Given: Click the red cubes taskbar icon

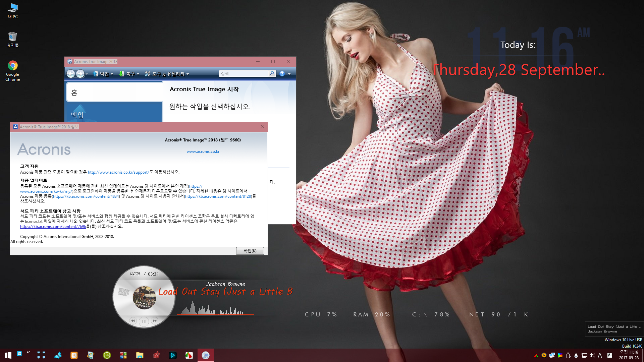Looking at the screenshot, I should click(156, 355).
